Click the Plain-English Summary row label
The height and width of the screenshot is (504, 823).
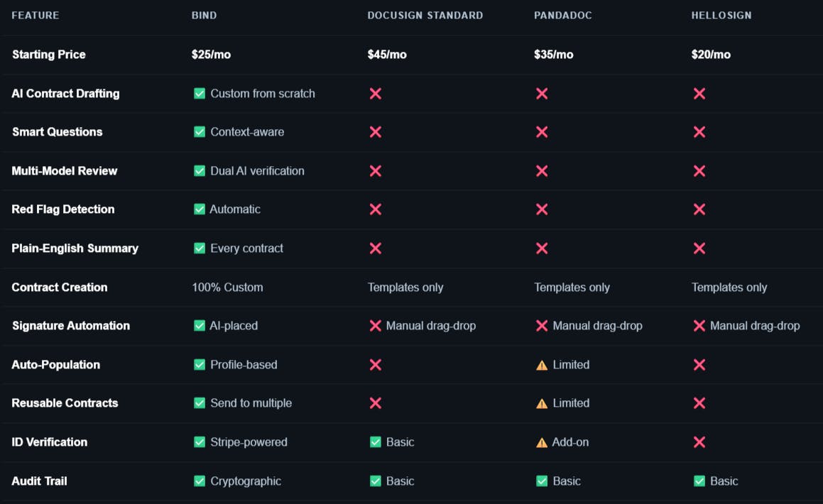tap(75, 248)
